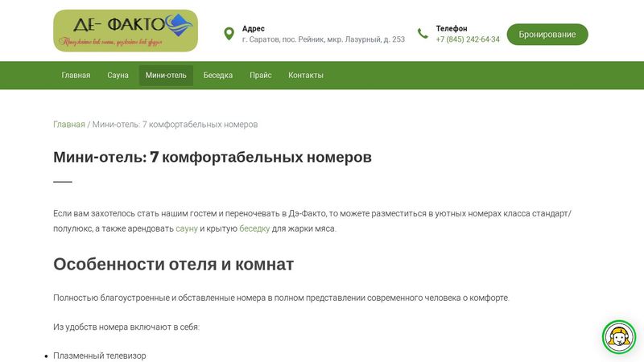Click the Саратов address text in the header
The image size is (644, 362).
[323, 39]
